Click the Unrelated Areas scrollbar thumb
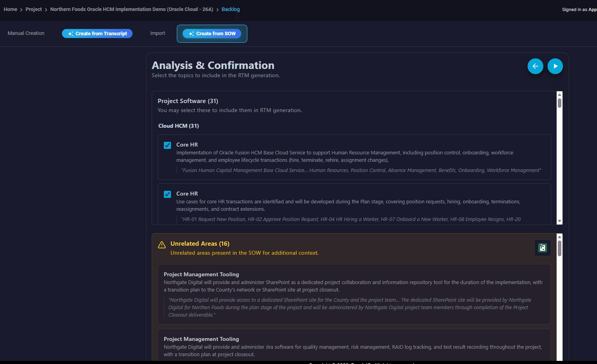Image resolution: width=597 pixels, height=364 pixels. pos(559,248)
